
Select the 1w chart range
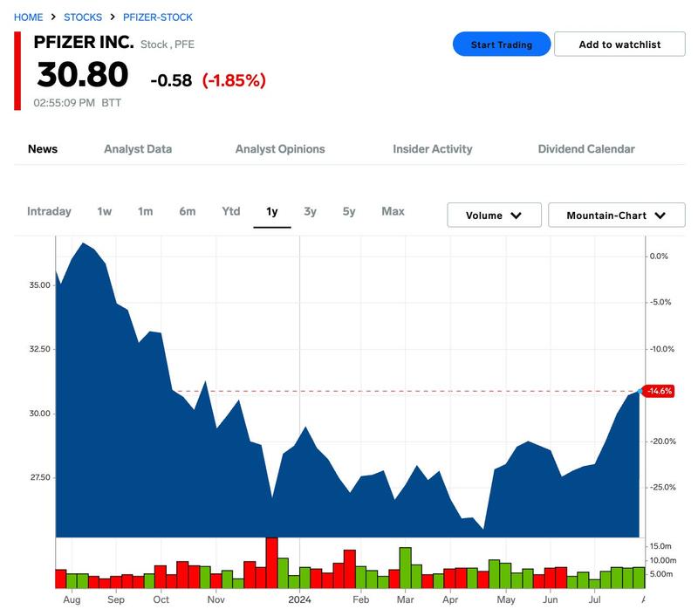[x=105, y=211]
